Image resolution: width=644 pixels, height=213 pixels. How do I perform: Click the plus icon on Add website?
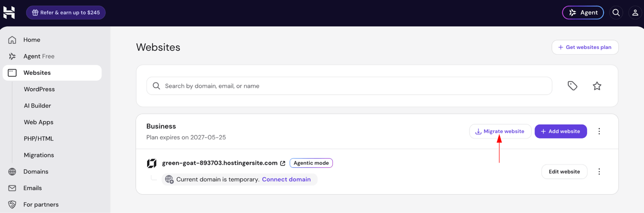[543, 131]
